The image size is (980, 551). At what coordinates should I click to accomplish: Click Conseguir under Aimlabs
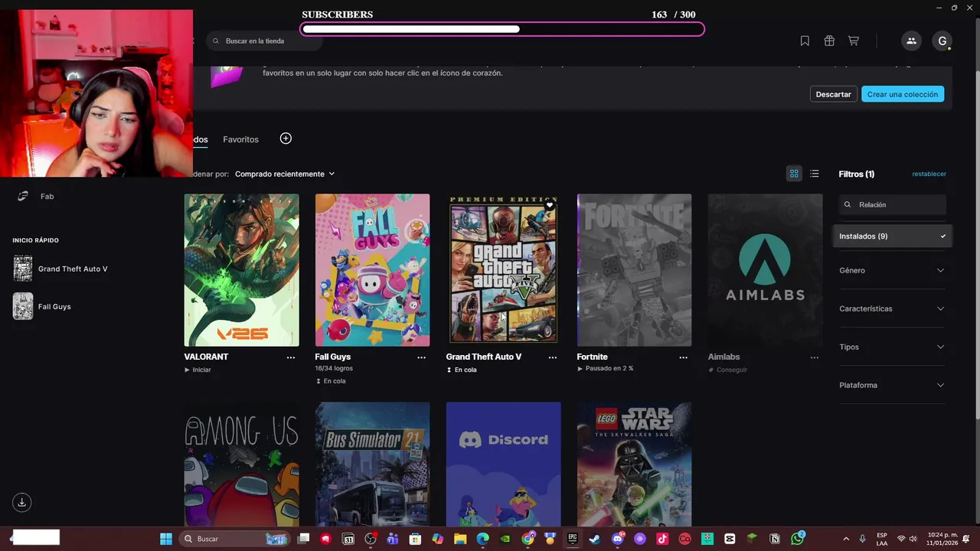[727, 370]
